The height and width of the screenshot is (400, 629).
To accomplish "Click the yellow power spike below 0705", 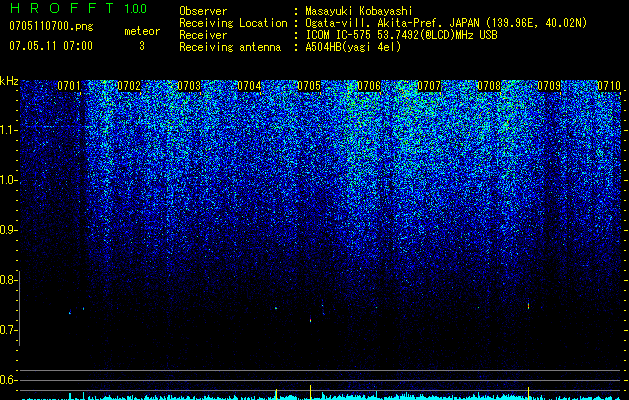I will pos(310,392).
